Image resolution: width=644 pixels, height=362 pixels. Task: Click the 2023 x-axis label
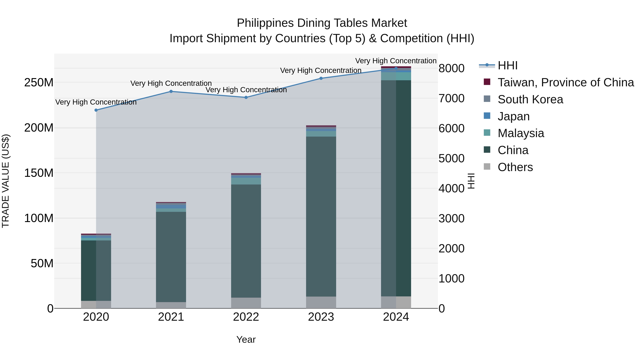pos(321,317)
